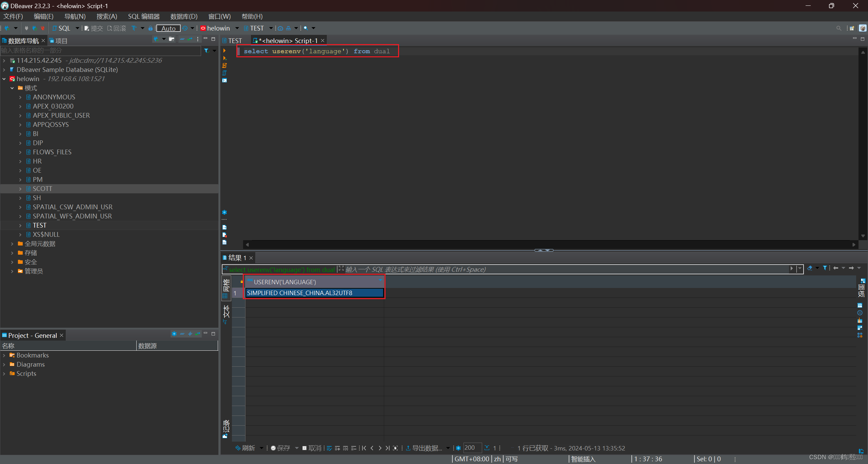Toggle the grid view side button in results
This screenshot has width=868, height=464.
click(x=226, y=288)
